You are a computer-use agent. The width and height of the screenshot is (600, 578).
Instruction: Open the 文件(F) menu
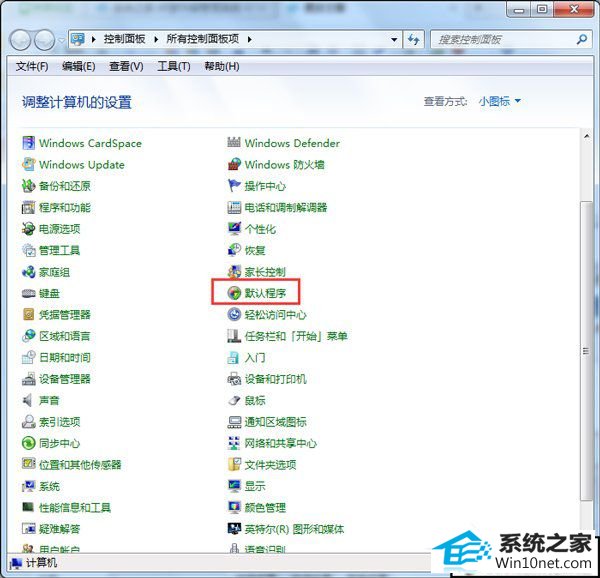point(32,67)
